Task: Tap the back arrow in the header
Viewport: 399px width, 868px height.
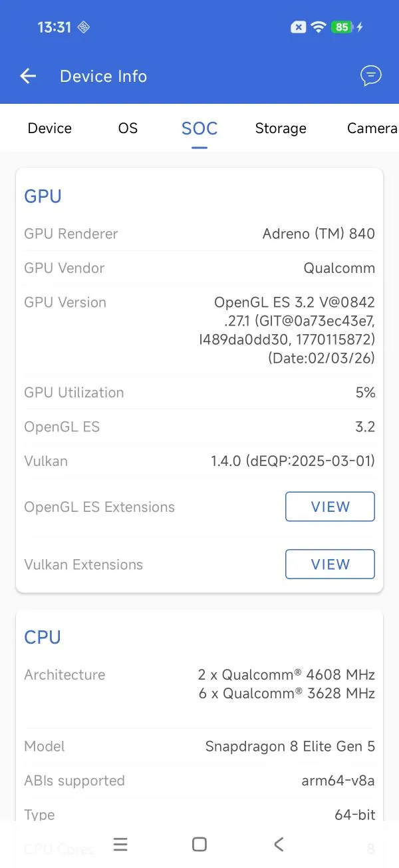Action: (x=28, y=76)
